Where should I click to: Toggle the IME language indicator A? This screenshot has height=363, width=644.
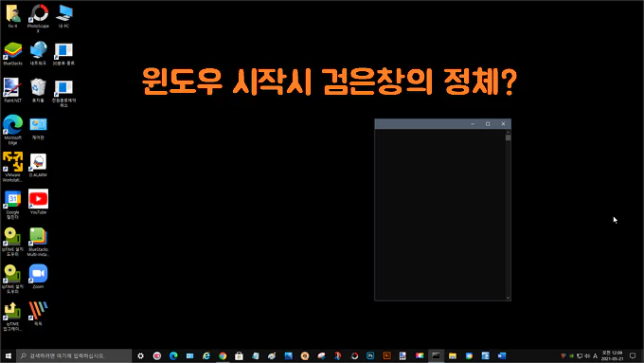click(x=595, y=356)
